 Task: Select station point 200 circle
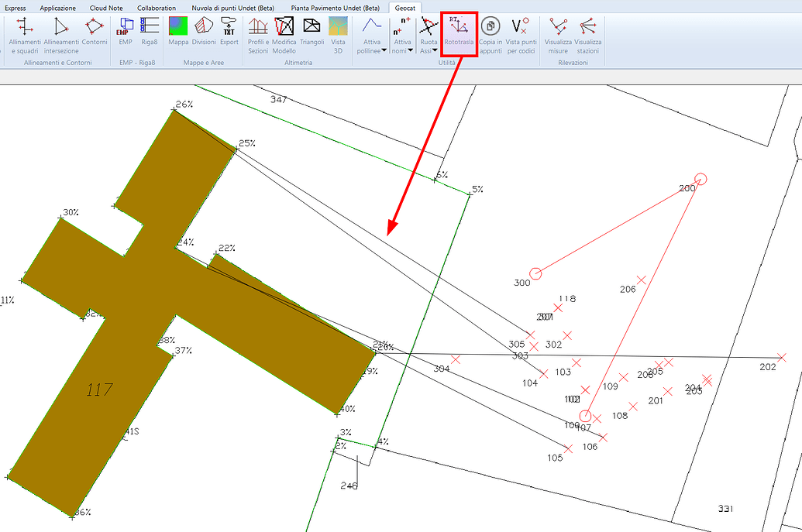coord(700,179)
